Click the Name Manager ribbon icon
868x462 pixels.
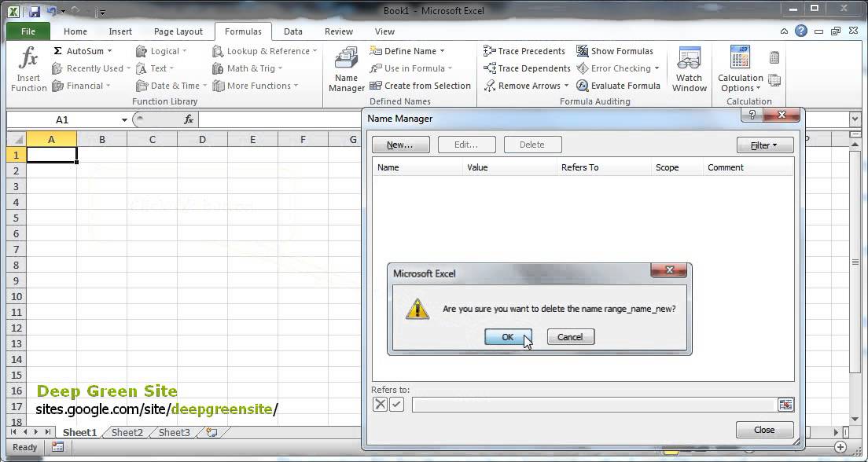[x=347, y=59]
